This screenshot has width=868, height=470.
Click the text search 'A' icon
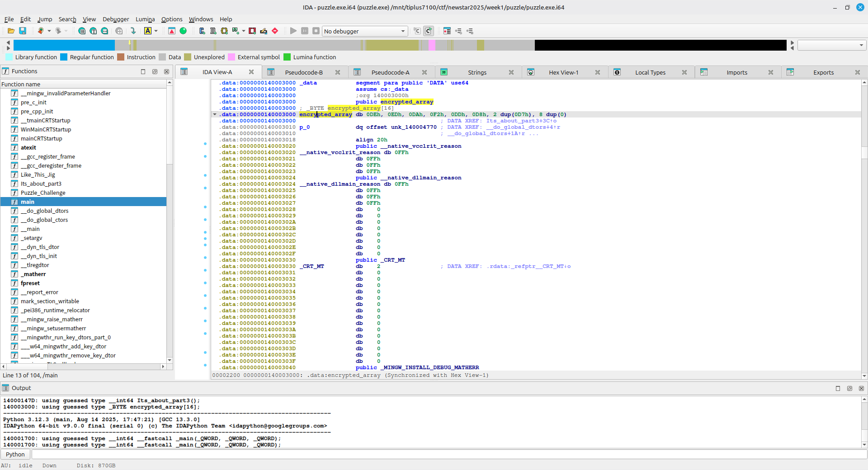click(x=148, y=31)
